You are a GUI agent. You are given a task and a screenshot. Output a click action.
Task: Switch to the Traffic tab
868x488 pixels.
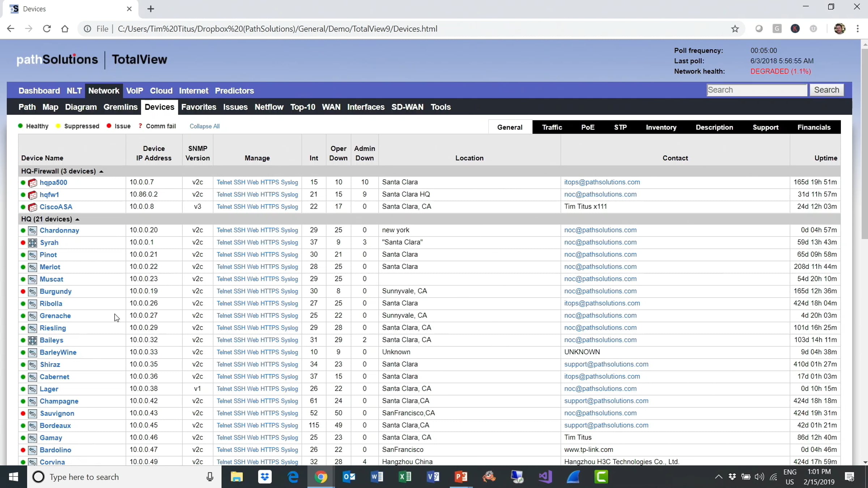coord(552,127)
